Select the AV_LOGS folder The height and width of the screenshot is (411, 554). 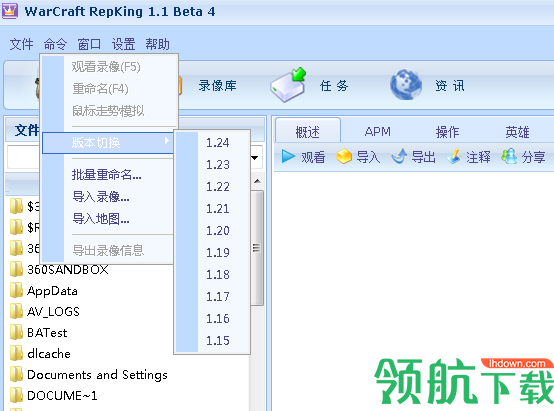click(53, 312)
